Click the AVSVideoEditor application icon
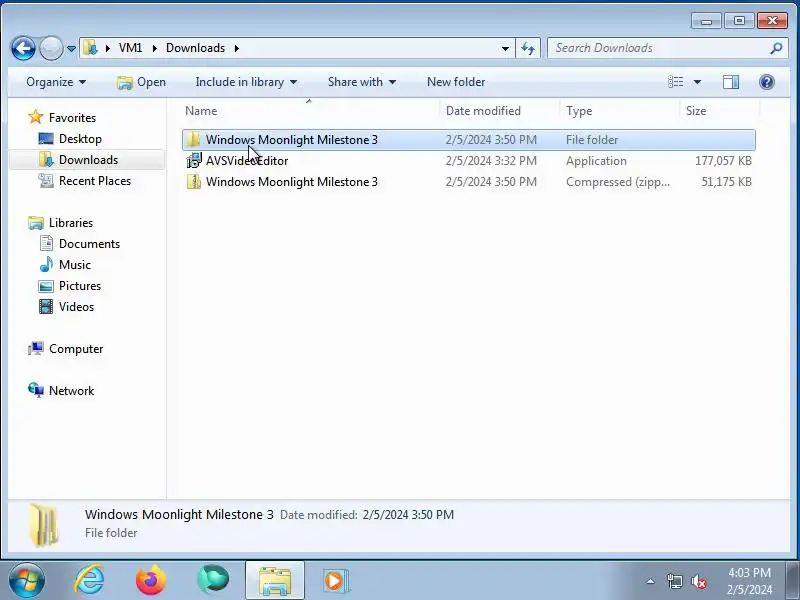The width and height of the screenshot is (800, 600). [194, 161]
